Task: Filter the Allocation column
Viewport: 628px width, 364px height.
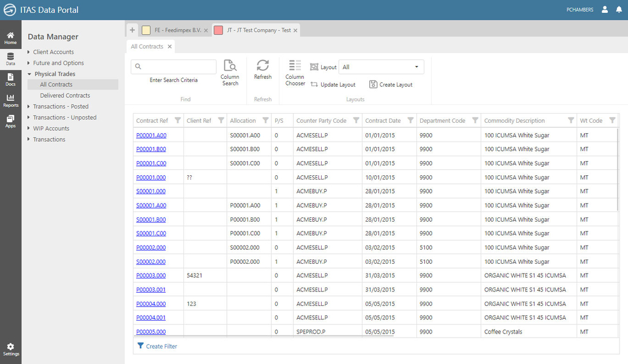Action: click(265, 120)
